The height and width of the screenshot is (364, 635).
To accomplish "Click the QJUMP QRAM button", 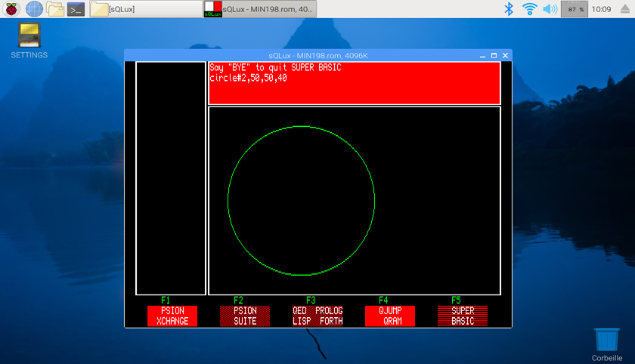I will pyautogui.click(x=390, y=316).
